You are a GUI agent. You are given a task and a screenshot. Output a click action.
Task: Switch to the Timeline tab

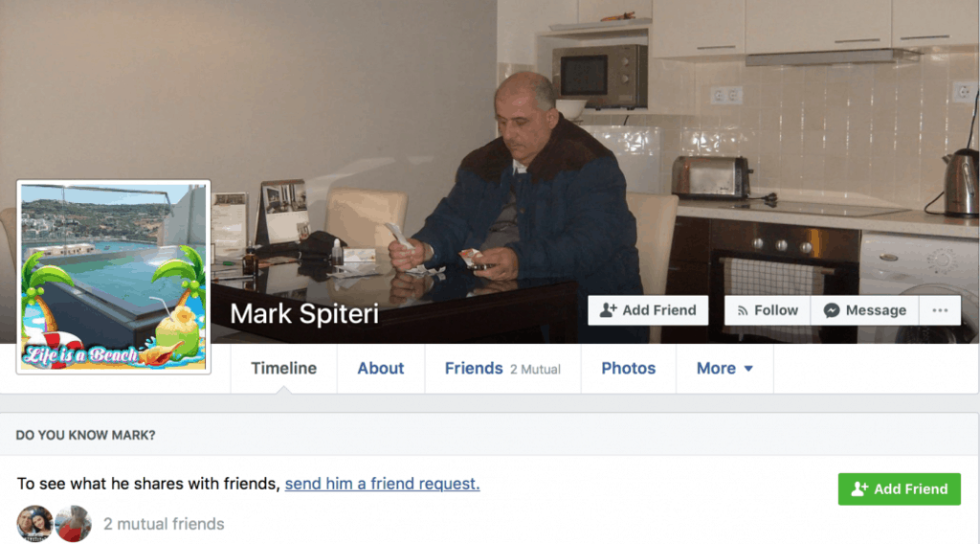pyautogui.click(x=283, y=369)
